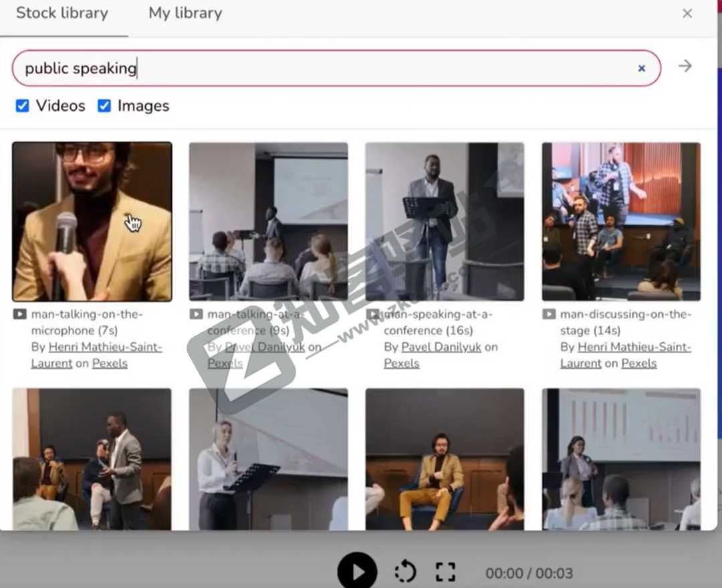This screenshot has height=588, width=722.
Task: Select the Stock library tab
Action: (62, 13)
